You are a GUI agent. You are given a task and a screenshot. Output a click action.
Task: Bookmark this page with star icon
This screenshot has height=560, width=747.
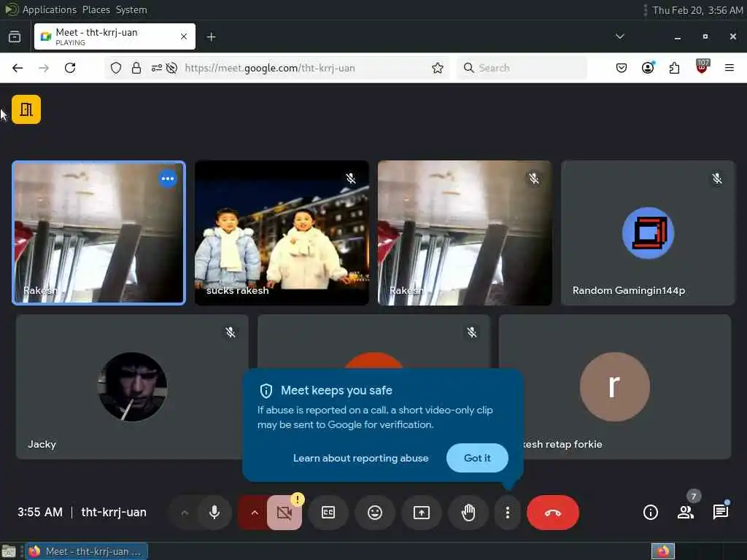pos(438,68)
